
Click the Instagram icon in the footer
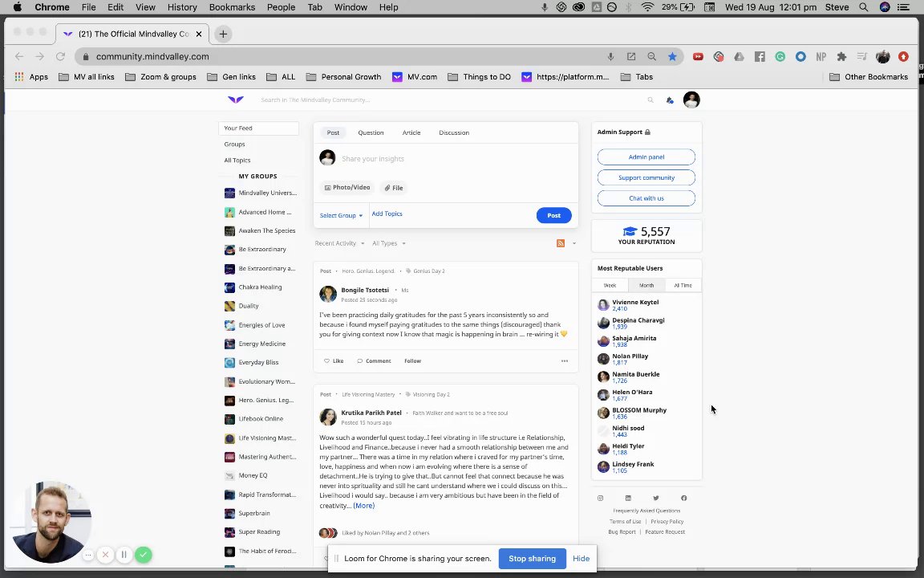point(601,499)
